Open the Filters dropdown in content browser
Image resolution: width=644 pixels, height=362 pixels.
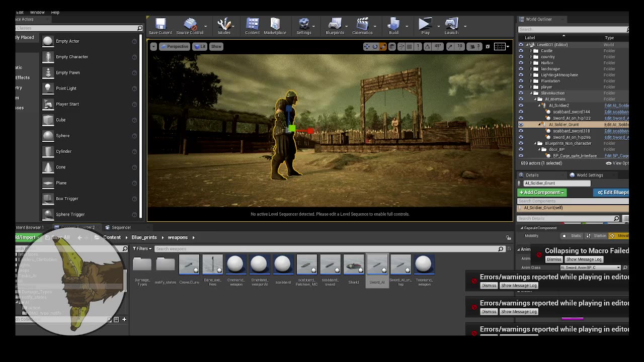click(x=142, y=248)
